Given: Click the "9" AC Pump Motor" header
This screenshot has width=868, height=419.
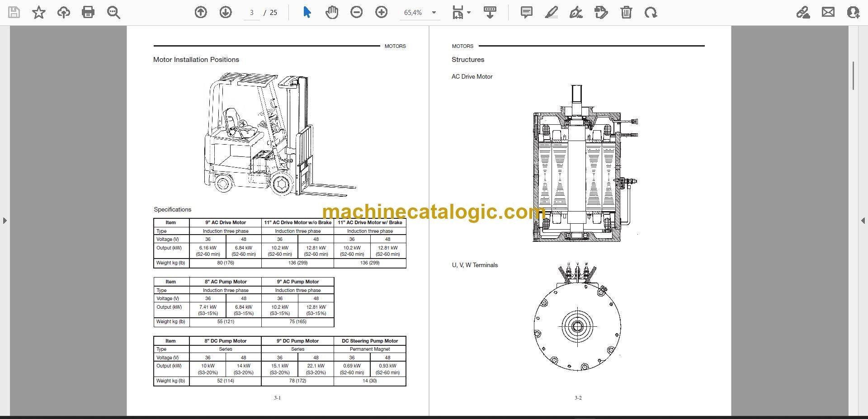Looking at the screenshot, I should [298, 282].
